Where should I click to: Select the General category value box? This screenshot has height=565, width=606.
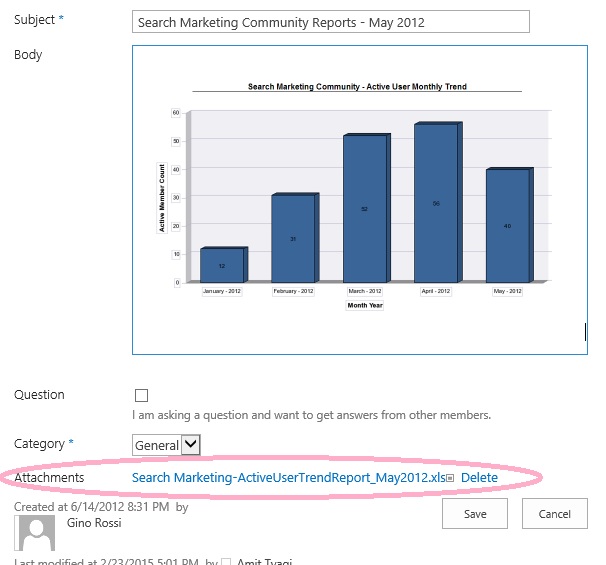(157, 445)
